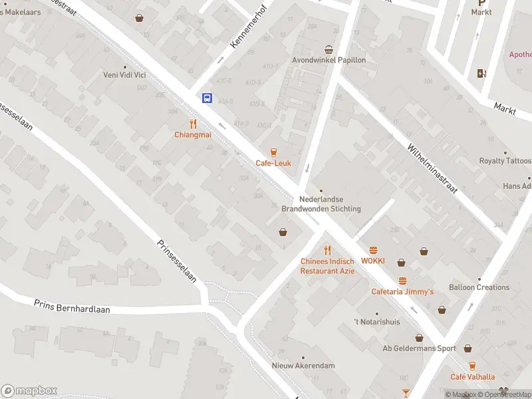Image resolution: width=532 pixels, height=399 pixels.
Task: Click the Café Valhalla drink icon
Action: point(472,366)
